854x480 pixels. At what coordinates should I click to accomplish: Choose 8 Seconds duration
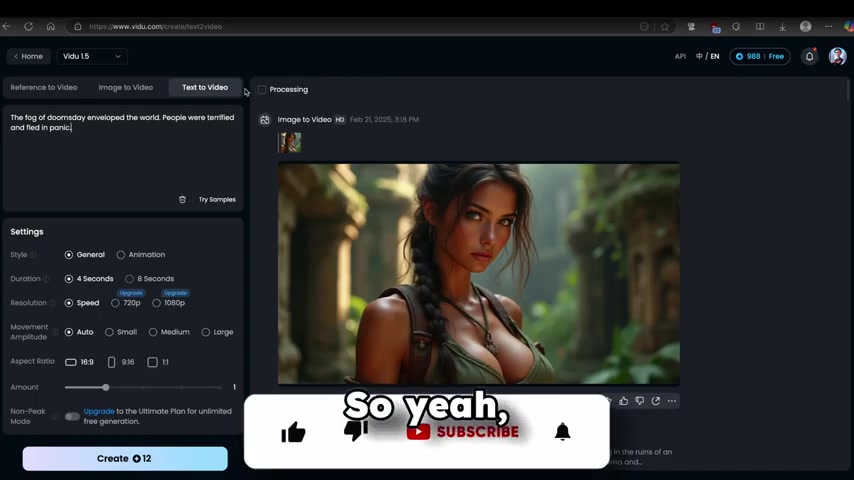(x=150, y=278)
